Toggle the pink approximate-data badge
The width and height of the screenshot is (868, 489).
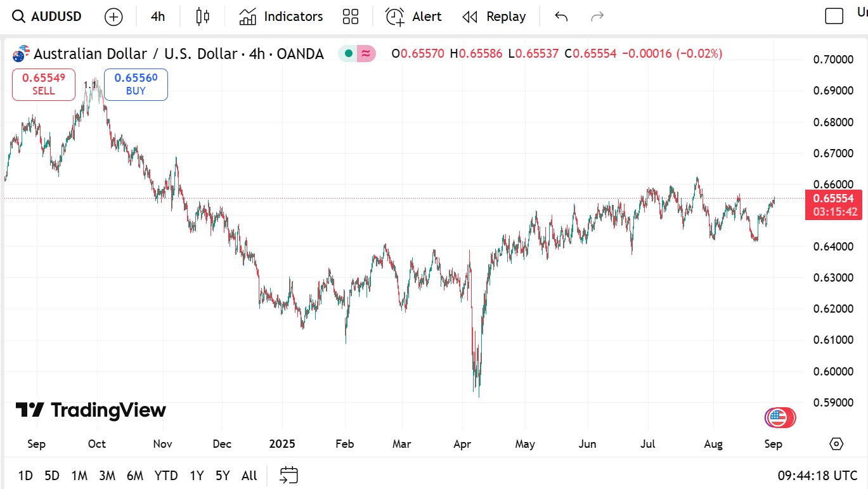[x=366, y=54]
